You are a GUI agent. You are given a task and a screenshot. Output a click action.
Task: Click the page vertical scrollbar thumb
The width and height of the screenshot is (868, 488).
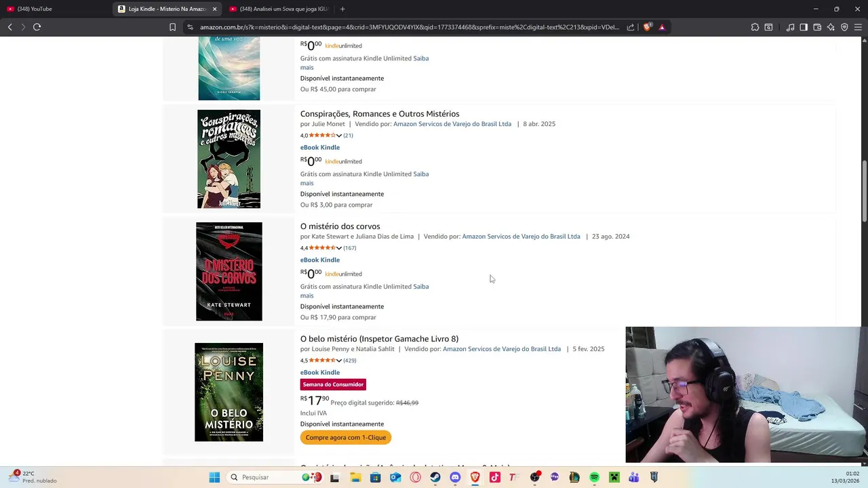click(x=865, y=190)
